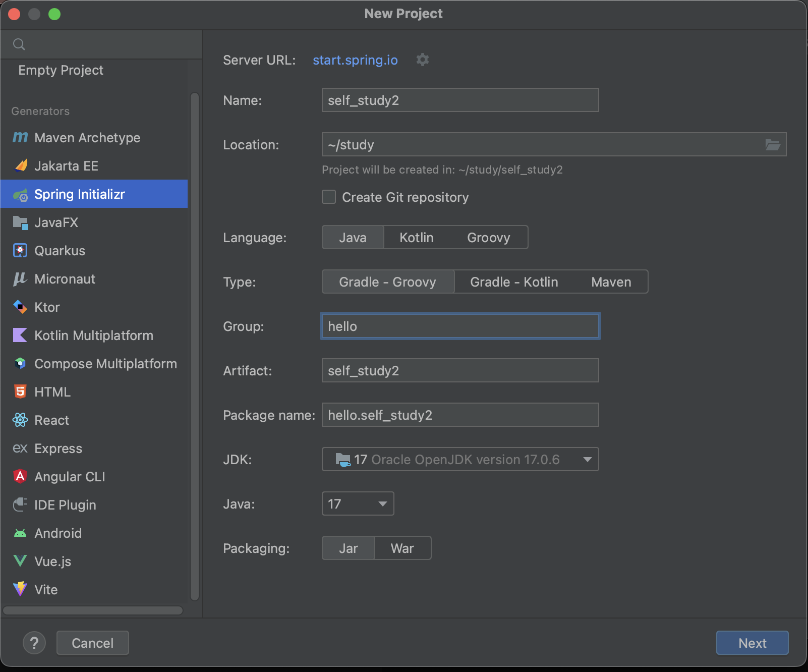This screenshot has width=808, height=672.
Task: Click the Spring Initializr leaf icon
Action: [x=20, y=195]
